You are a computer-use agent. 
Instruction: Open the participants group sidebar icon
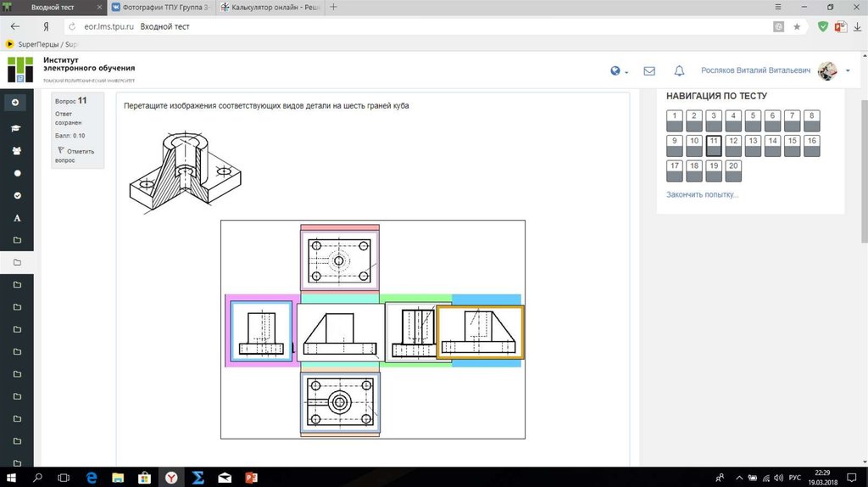pyautogui.click(x=17, y=151)
